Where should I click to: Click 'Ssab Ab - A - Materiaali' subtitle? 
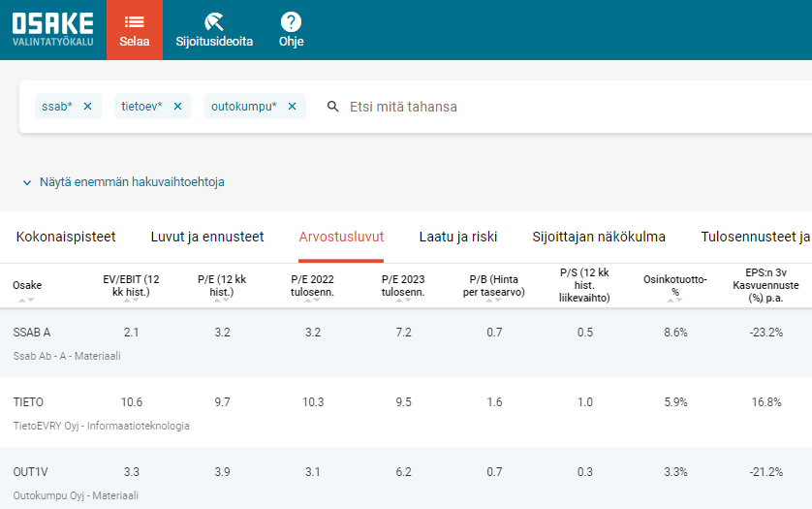(x=67, y=356)
